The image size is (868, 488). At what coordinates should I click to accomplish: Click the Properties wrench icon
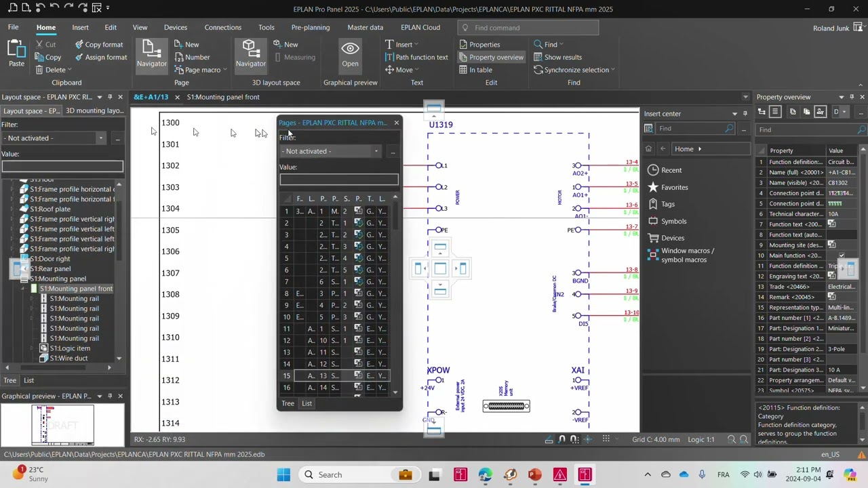(x=463, y=45)
